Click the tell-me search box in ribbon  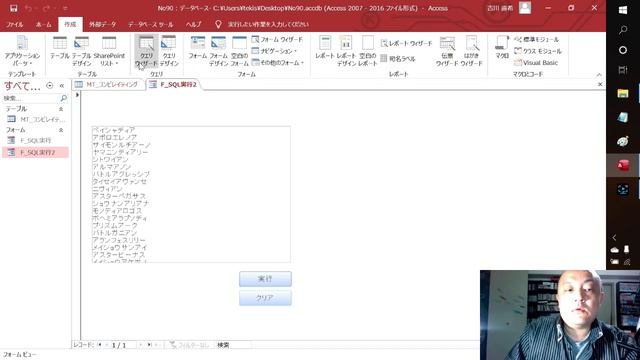[x=268, y=24]
